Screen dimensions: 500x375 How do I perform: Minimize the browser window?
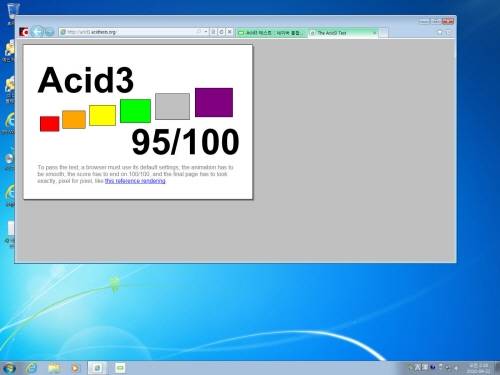(424, 21)
